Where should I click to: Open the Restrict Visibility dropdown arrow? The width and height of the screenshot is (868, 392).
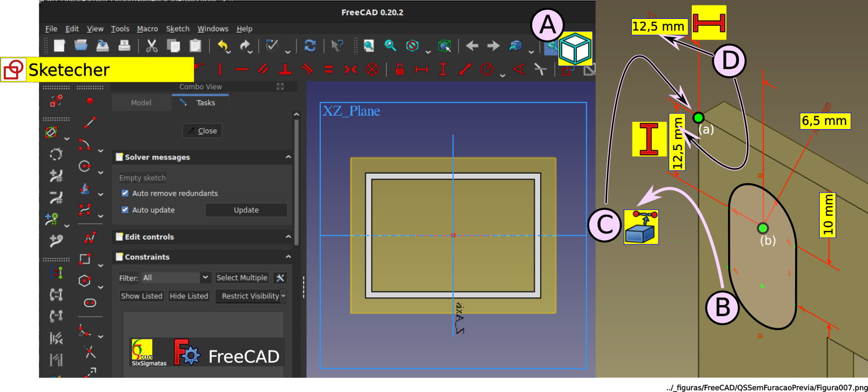click(283, 296)
